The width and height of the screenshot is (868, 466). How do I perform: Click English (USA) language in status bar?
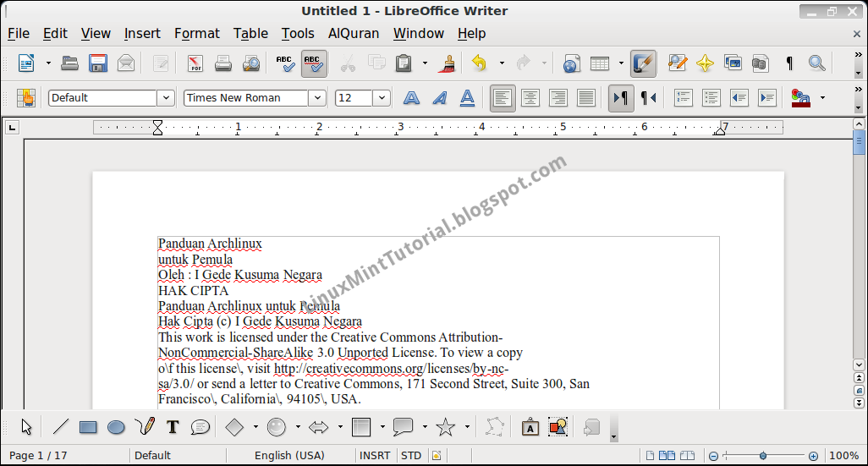click(x=289, y=456)
